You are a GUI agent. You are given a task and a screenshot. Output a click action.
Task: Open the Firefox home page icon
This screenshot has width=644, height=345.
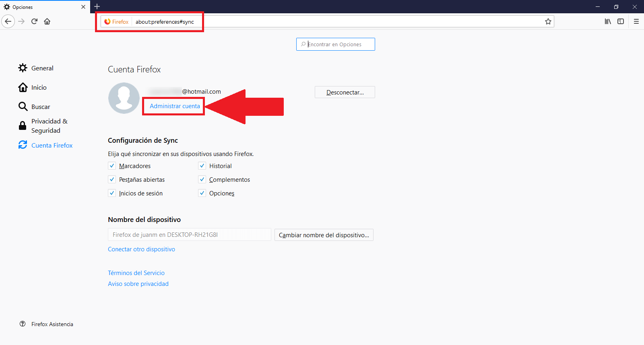point(47,21)
